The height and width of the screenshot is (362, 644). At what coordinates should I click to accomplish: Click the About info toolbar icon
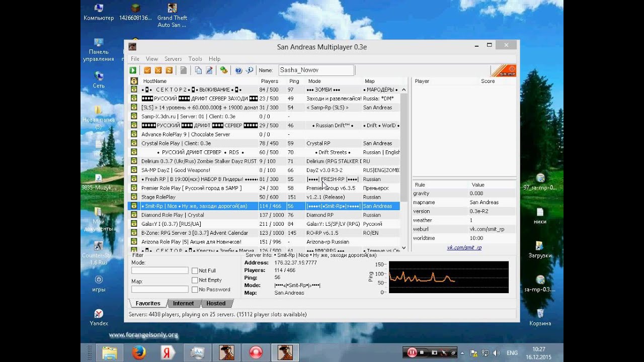pos(249,70)
